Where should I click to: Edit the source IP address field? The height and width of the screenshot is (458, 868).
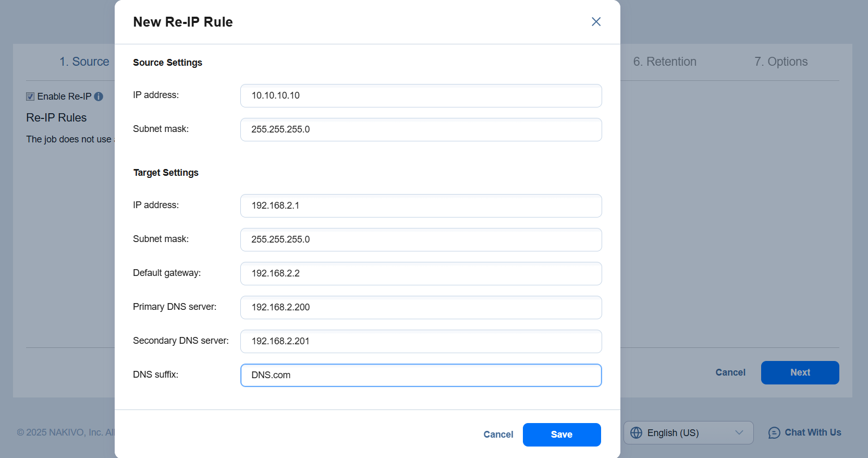[x=421, y=95]
